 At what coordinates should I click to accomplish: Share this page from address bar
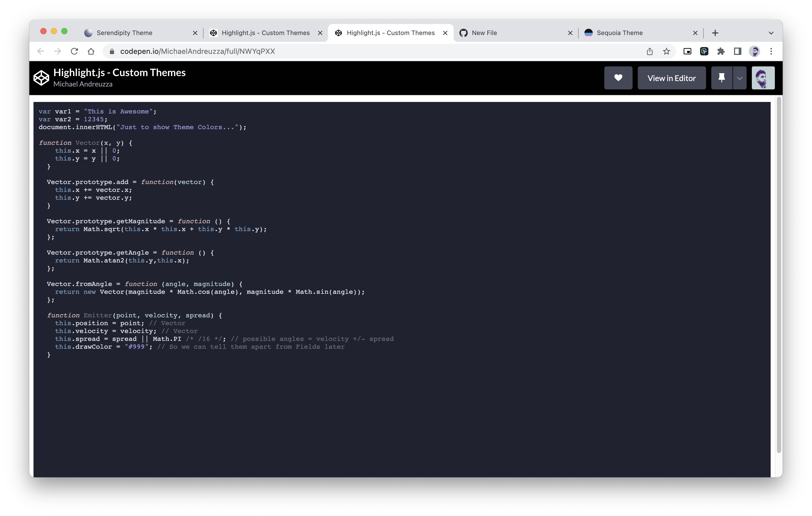[x=650, y=51]
